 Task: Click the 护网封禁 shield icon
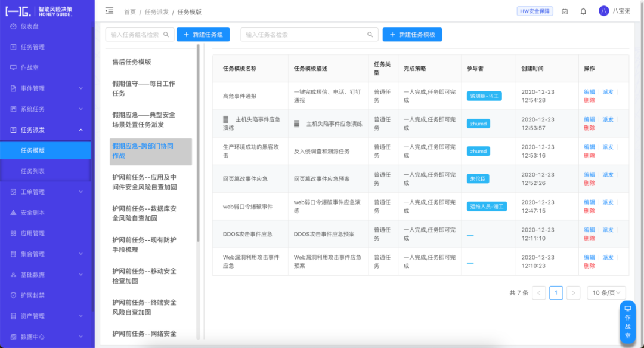pos(13,295)
